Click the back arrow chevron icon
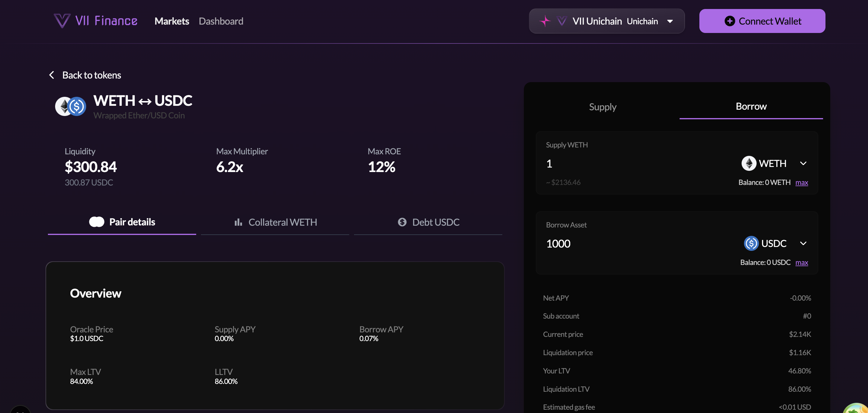Screen dimensions: 868x413 pos(52,75)
